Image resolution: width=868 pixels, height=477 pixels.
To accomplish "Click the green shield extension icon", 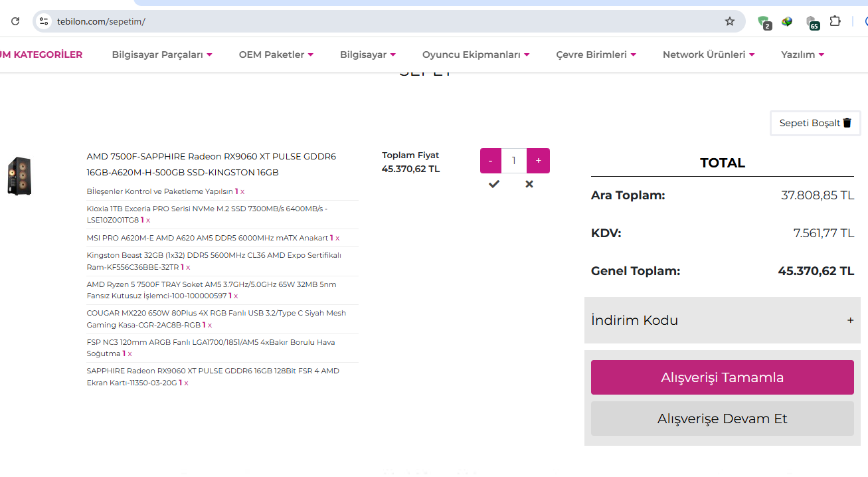I will click(764, 22).
